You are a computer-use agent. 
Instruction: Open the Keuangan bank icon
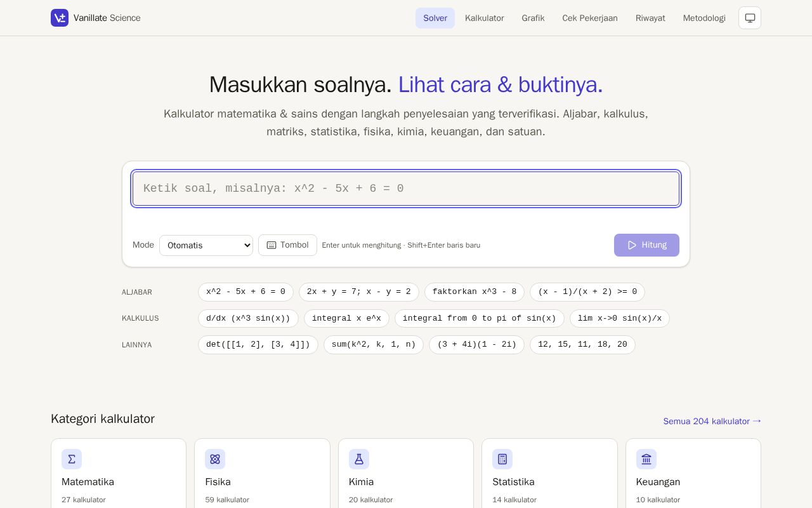[646, 459]
